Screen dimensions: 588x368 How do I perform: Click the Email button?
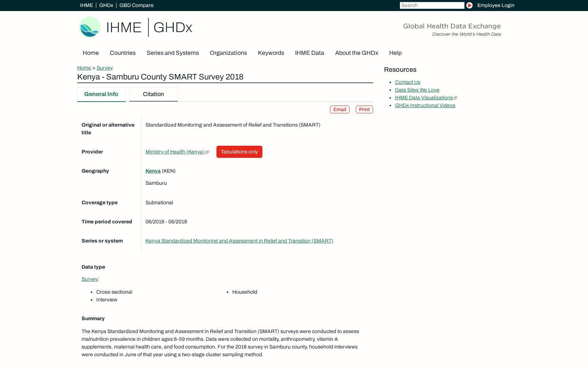pyautogui.click(x=340, y=110)
